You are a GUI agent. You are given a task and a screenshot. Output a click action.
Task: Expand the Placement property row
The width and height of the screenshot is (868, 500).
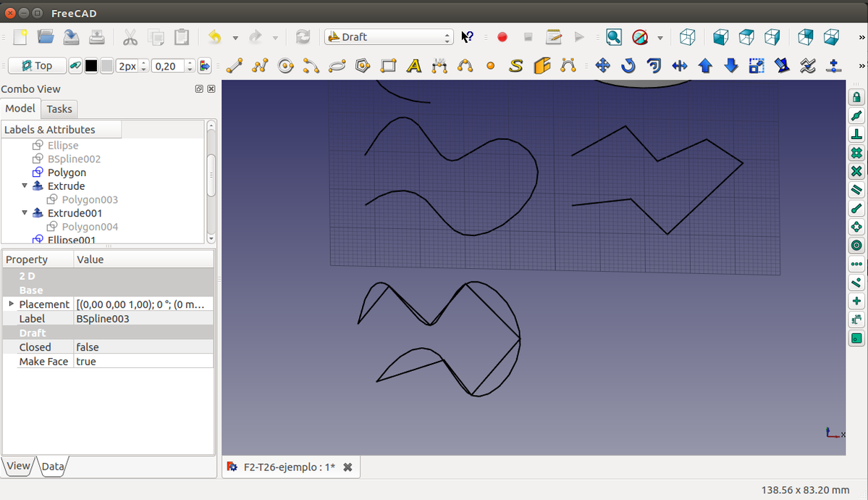click(11, 304)
